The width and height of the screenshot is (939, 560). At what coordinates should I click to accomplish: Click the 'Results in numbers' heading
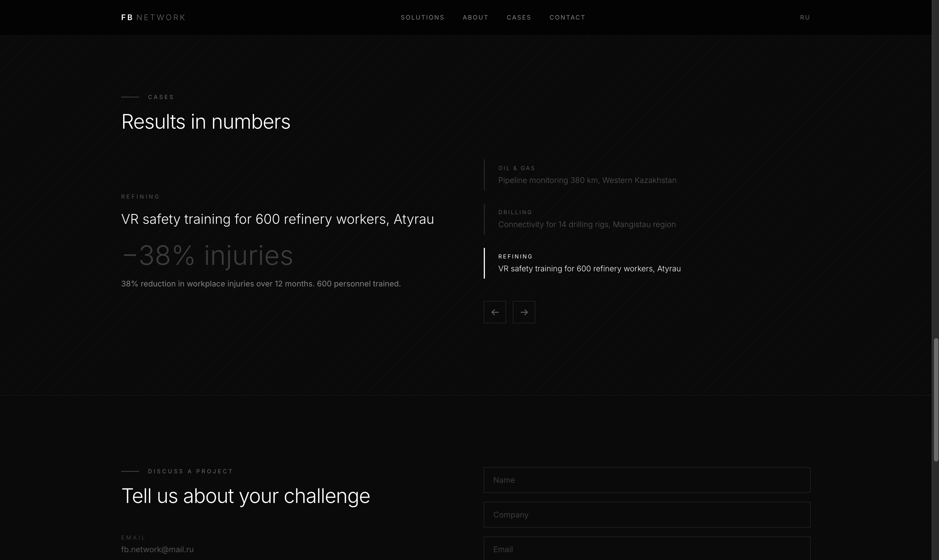pyautogui.click(x=206, y=122)
